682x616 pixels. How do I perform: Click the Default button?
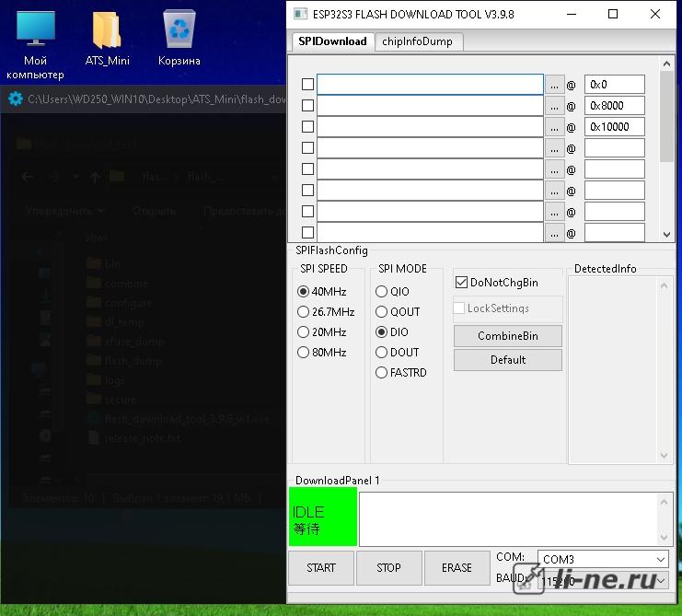pos(507,360)
